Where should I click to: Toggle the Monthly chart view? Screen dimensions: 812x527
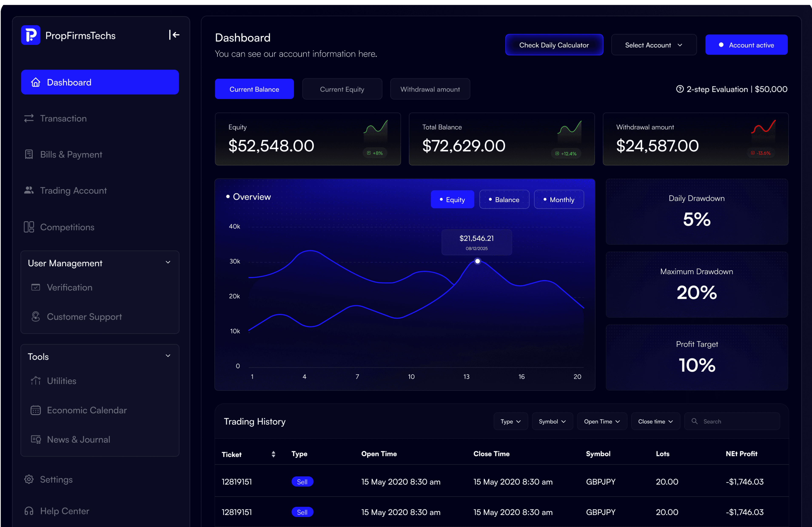(x=559, y=199)
